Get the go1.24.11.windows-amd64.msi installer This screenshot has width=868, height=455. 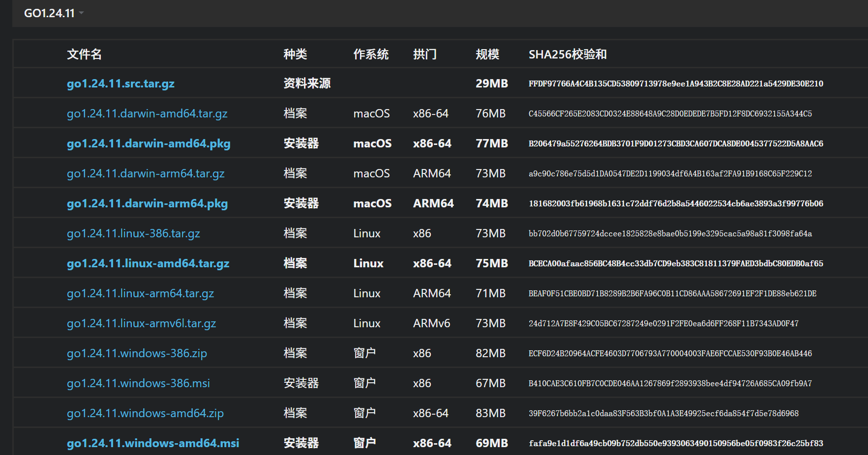[153, 443]
